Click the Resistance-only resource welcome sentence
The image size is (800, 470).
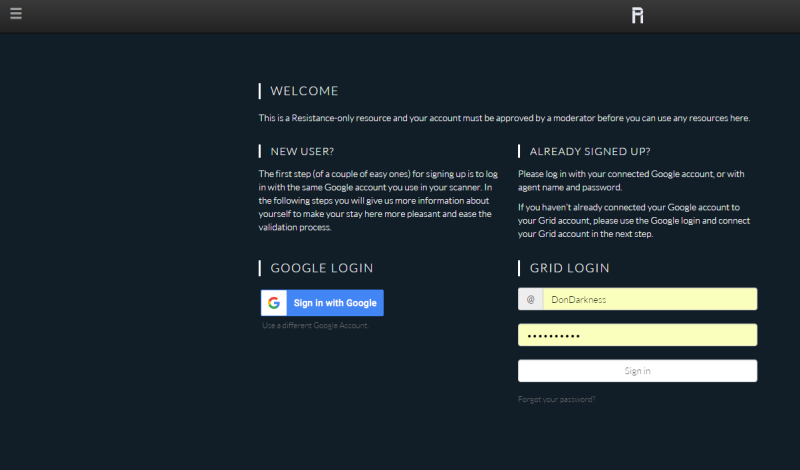[x=504, y=118]
